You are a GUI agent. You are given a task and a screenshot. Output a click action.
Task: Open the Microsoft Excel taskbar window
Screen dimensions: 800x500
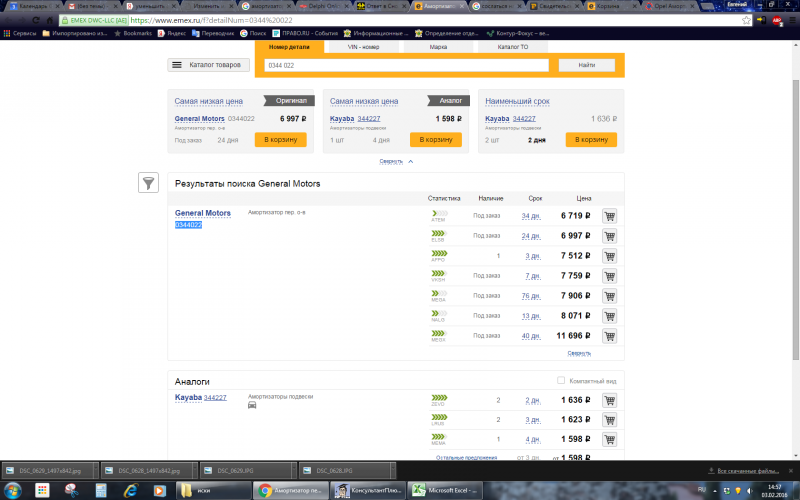click(445, 490)
